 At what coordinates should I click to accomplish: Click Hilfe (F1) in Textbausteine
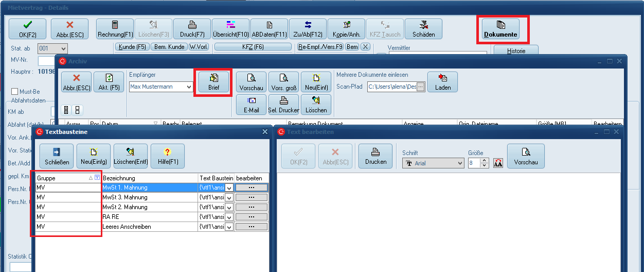point(167,157)
